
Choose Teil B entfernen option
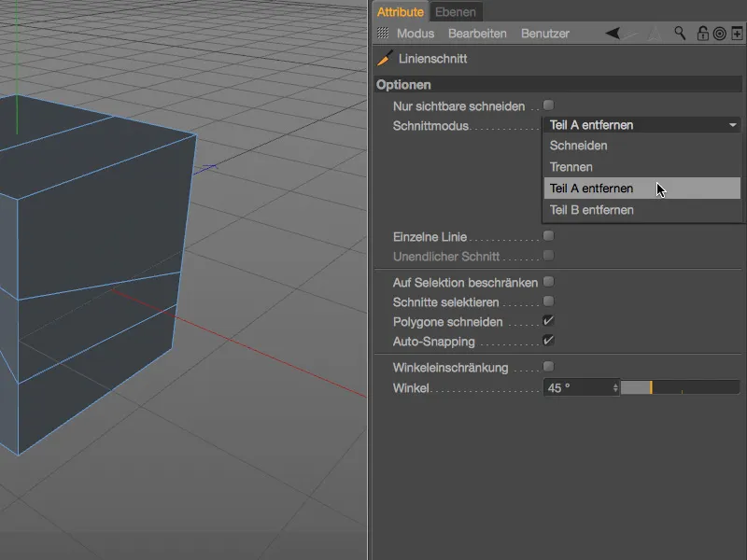point(641,210)
